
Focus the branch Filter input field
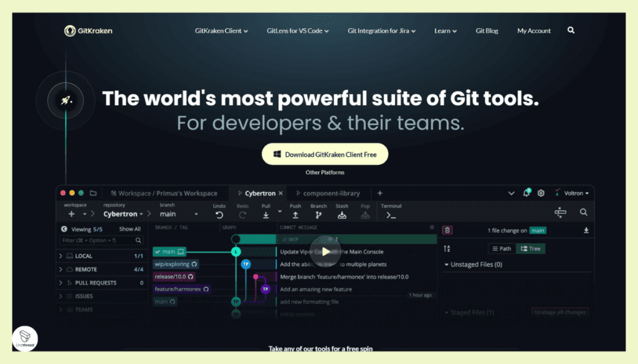(101, 241)
